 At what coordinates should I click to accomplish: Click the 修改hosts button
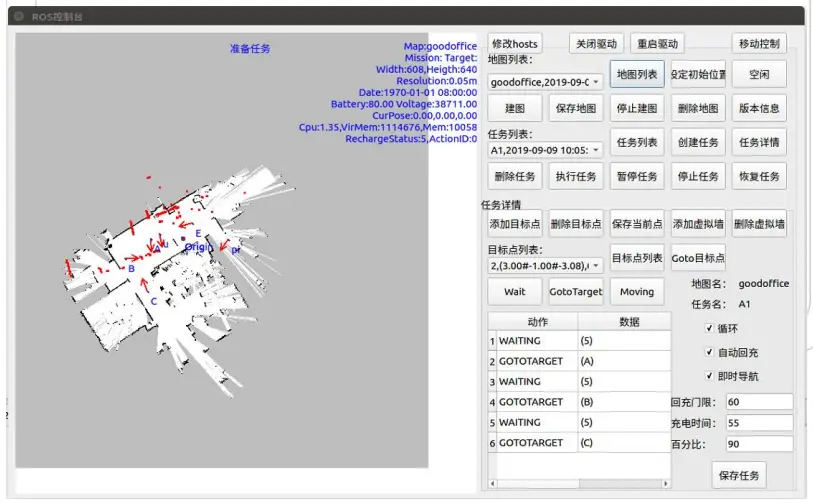click(x=514, y=44)
